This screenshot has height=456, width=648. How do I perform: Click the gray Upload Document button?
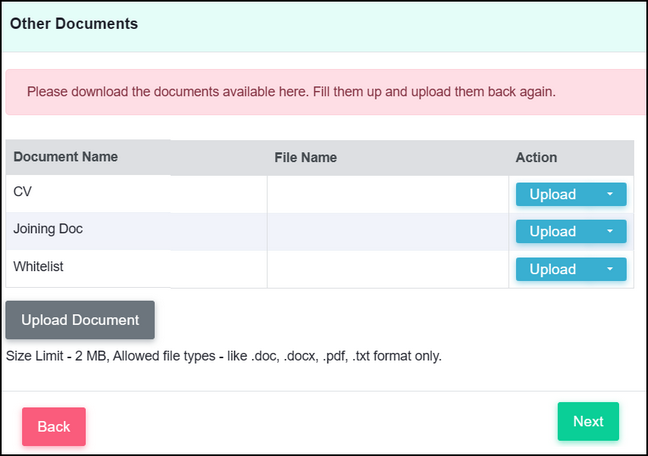click(x=80, y=320)
